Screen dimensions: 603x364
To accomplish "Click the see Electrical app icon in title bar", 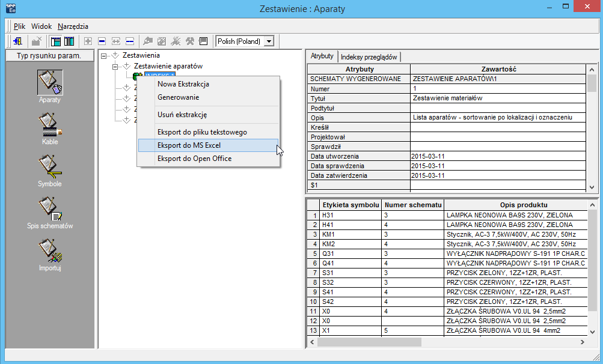I will coord(11,8).
